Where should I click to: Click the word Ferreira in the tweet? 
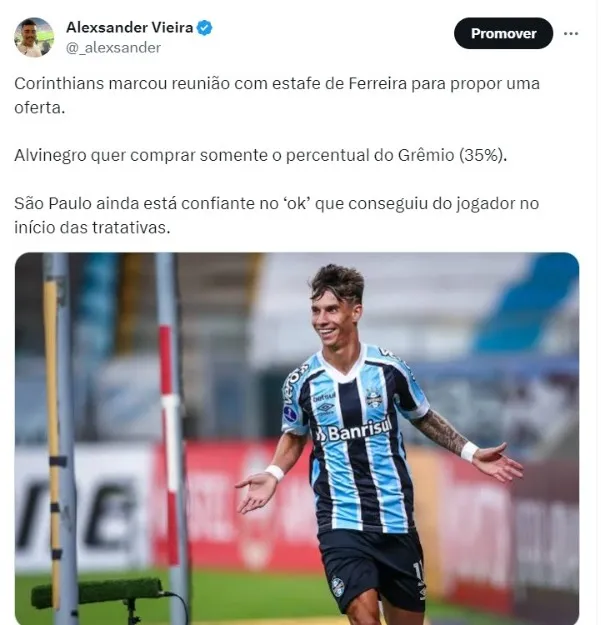378,84
